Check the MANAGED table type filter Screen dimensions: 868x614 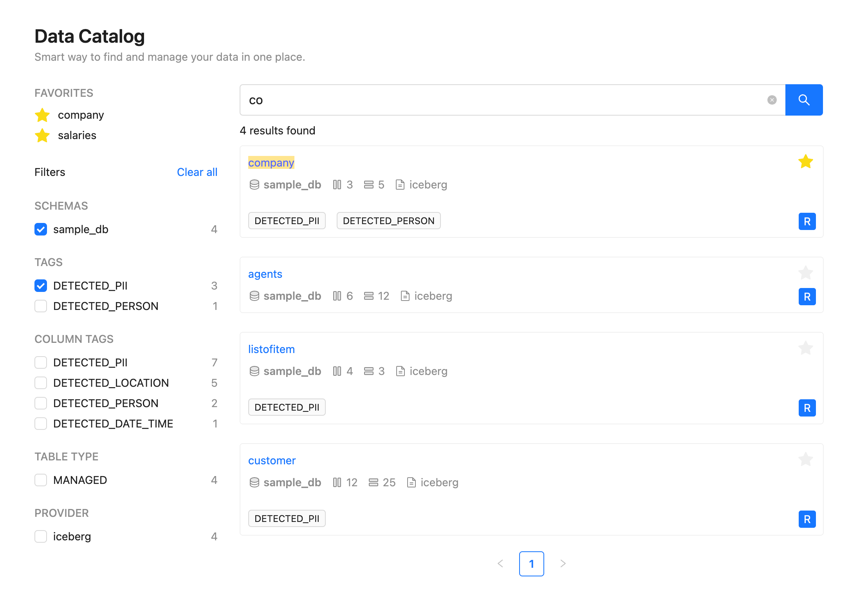click(41, 480)
